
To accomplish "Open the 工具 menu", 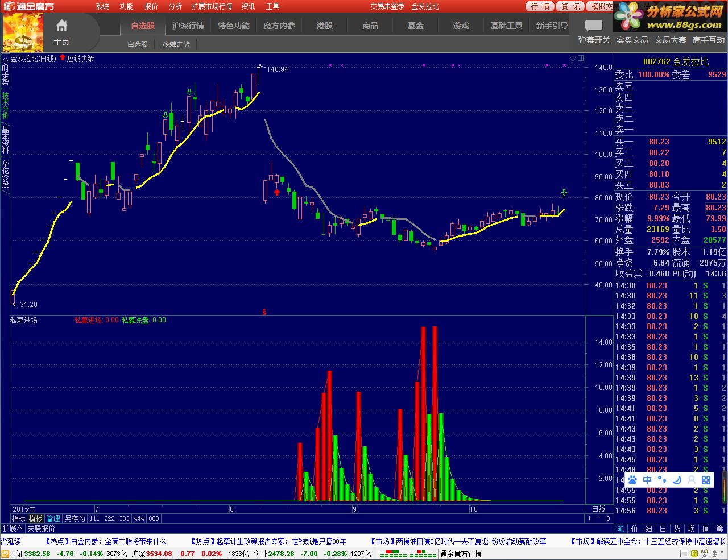I will (x=272, y=6).
